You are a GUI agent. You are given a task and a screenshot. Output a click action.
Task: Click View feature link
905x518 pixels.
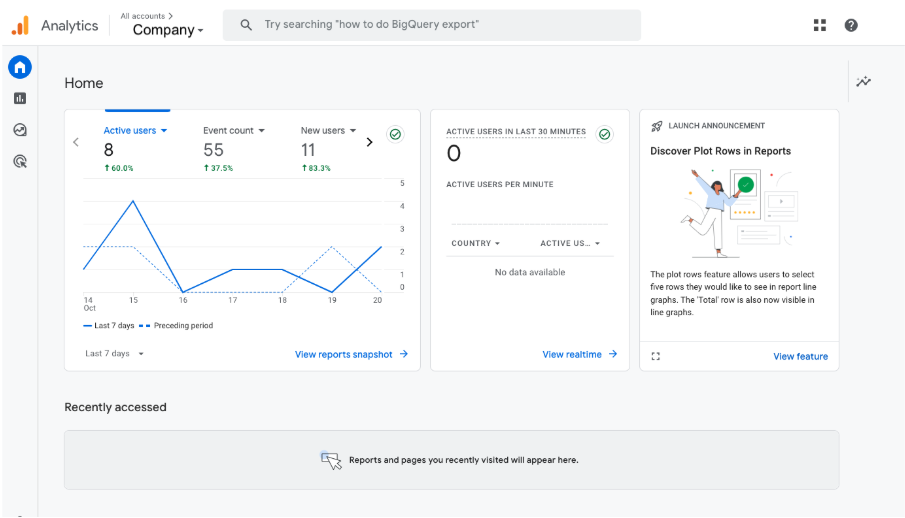point(801,357)
